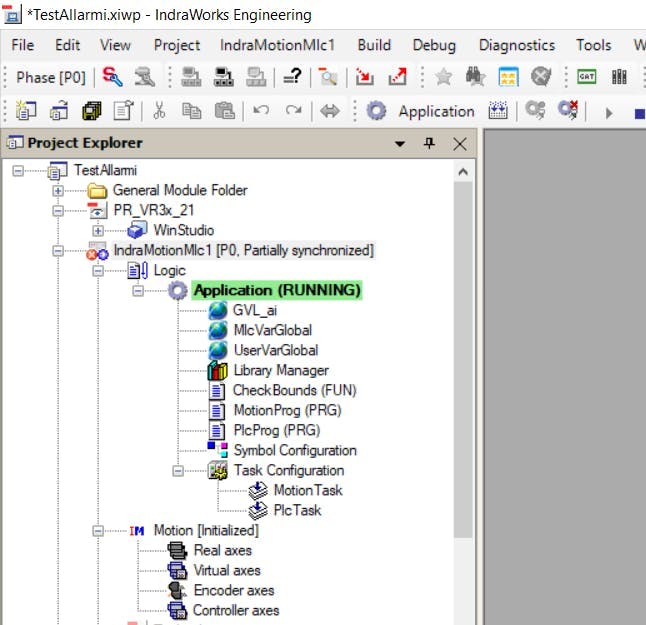Click the Cut scissors toolbar icon
646x625 pixels.
pyautogui.click(x=160, y=111)
